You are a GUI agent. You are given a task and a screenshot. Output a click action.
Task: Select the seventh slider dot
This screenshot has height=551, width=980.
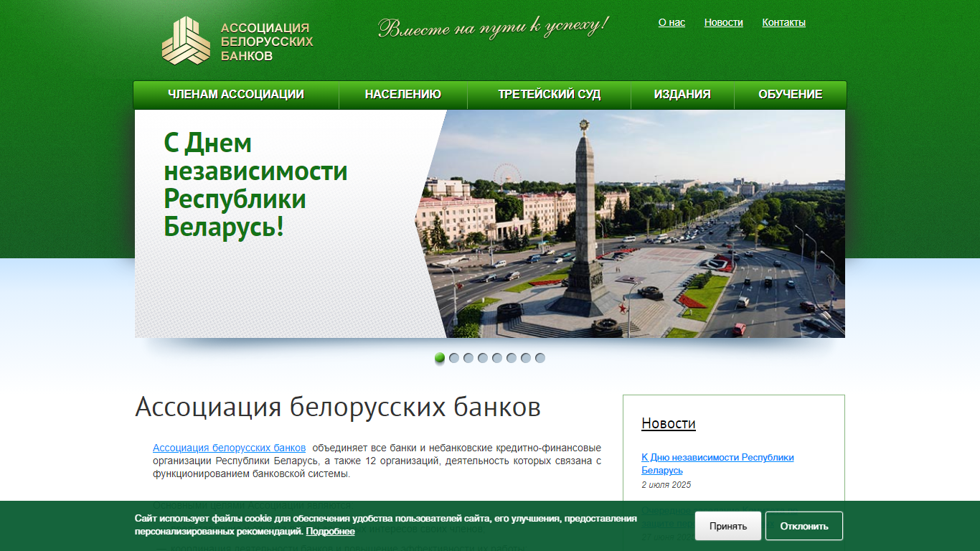tap(526, 358)
